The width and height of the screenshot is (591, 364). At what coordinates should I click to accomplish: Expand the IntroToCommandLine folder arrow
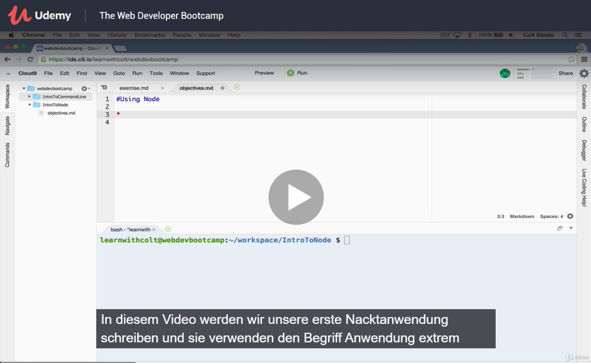30,97
